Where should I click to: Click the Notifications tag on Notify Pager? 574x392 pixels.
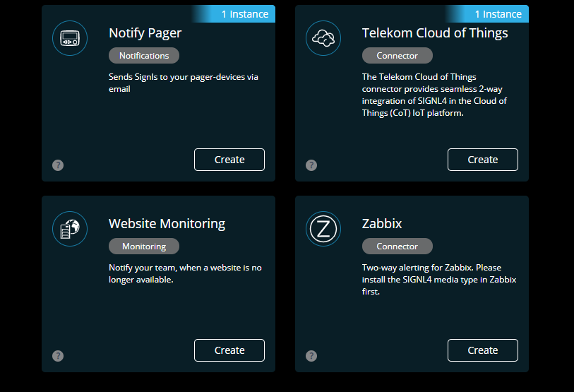144,56
